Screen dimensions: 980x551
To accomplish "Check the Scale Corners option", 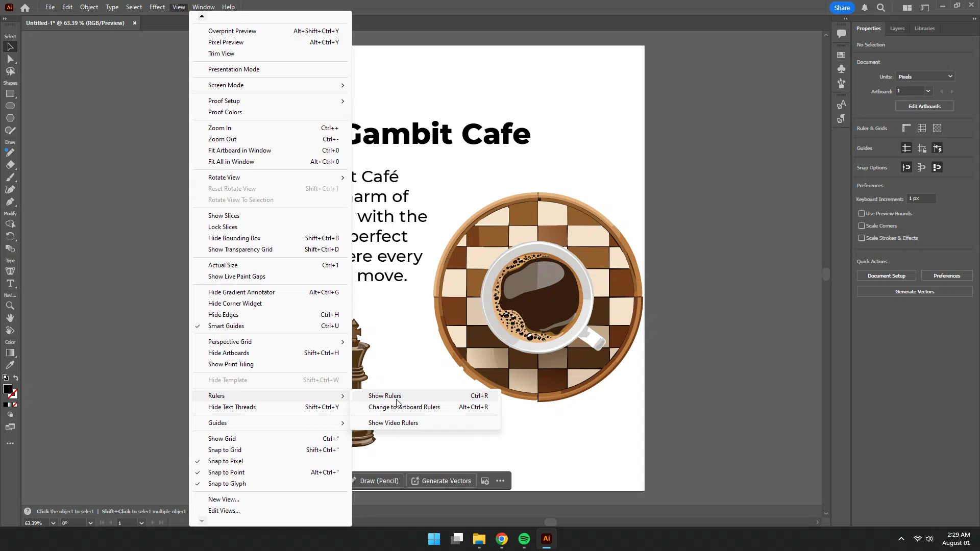I will [x=862, y=226].
